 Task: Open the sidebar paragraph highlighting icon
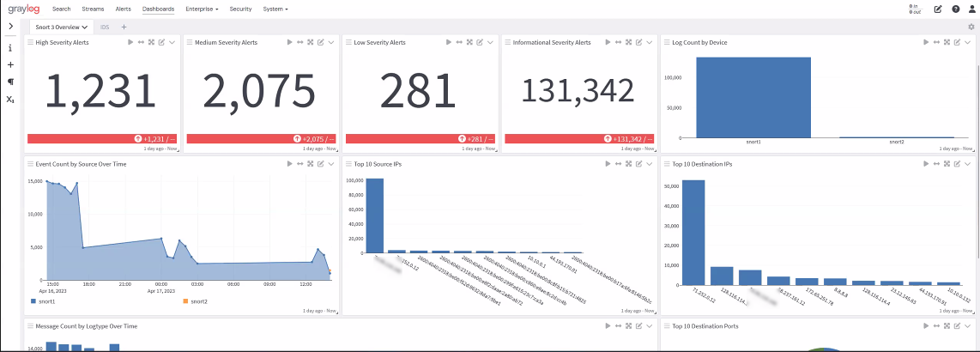(10, 82)
